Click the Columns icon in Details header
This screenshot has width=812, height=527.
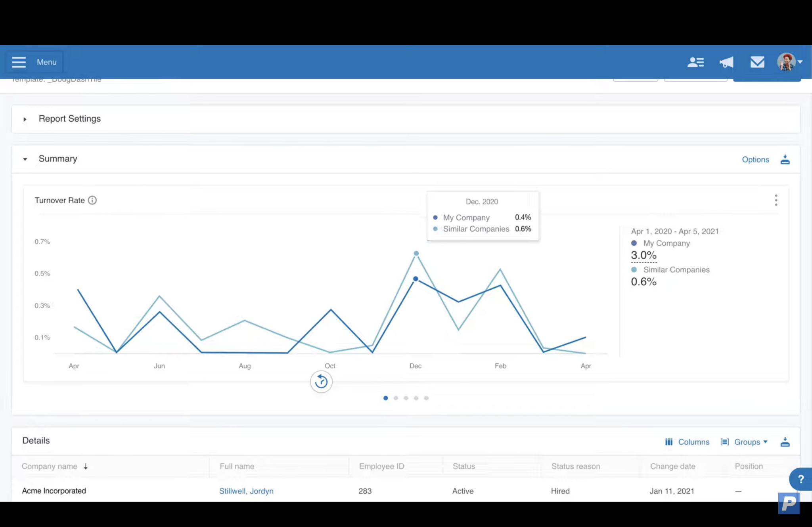(x=669, y=442)
